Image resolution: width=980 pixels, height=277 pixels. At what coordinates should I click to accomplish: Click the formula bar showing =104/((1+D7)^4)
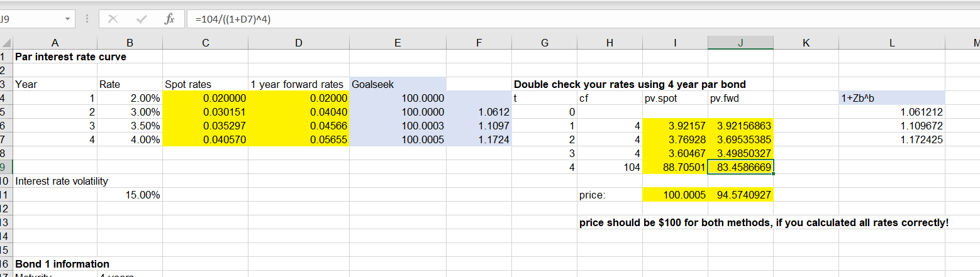pos(583,19)
